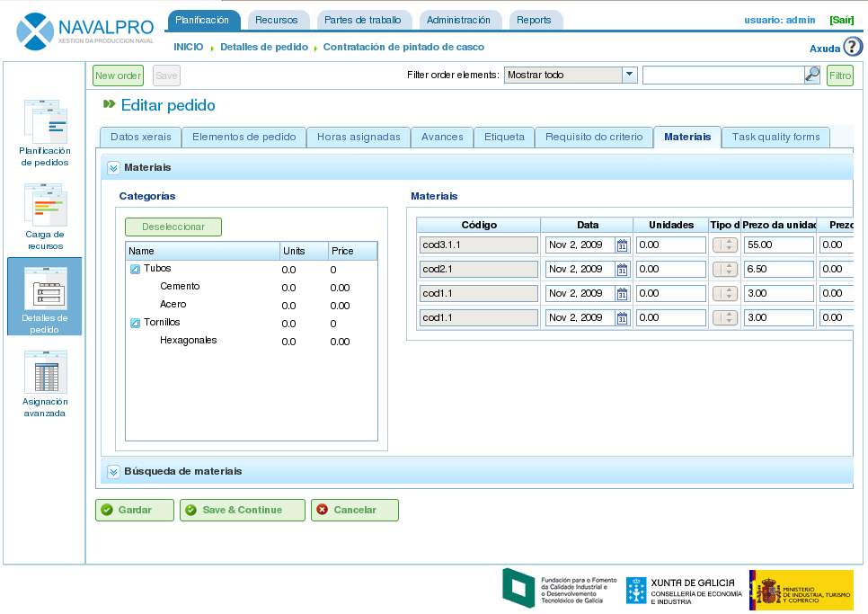
Task: Click the Deseleccionar button
Action: [x=173, y=227]
